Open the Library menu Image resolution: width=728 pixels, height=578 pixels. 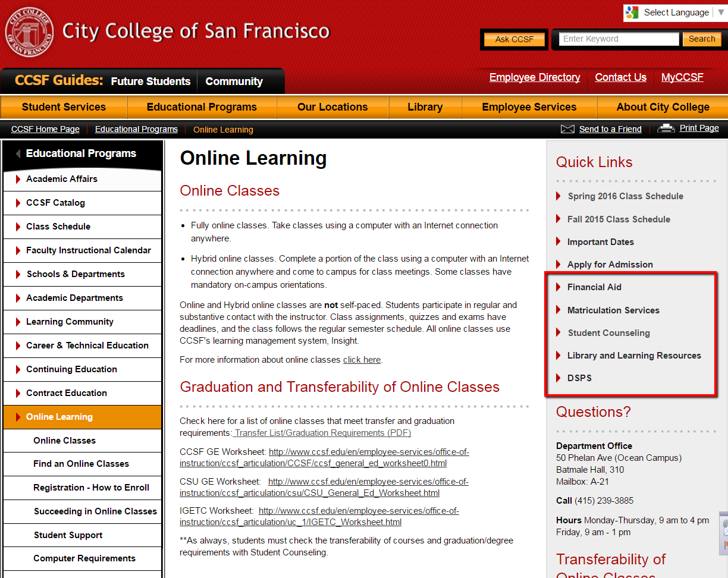point(425,107)
